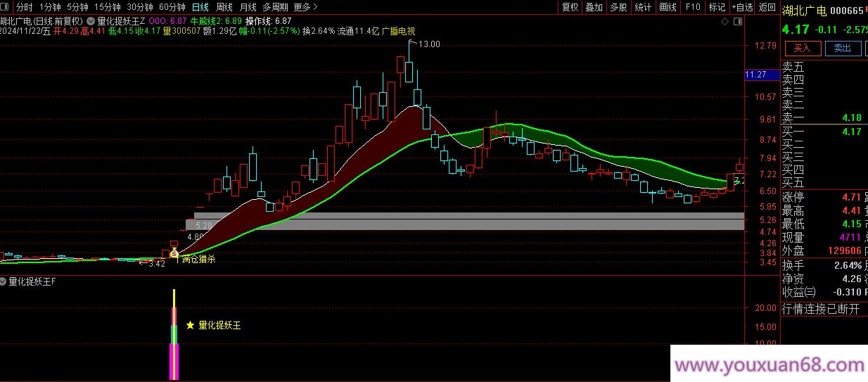
Task: Click the money bag signal icon on chart
Action: [x=174, y=253]
